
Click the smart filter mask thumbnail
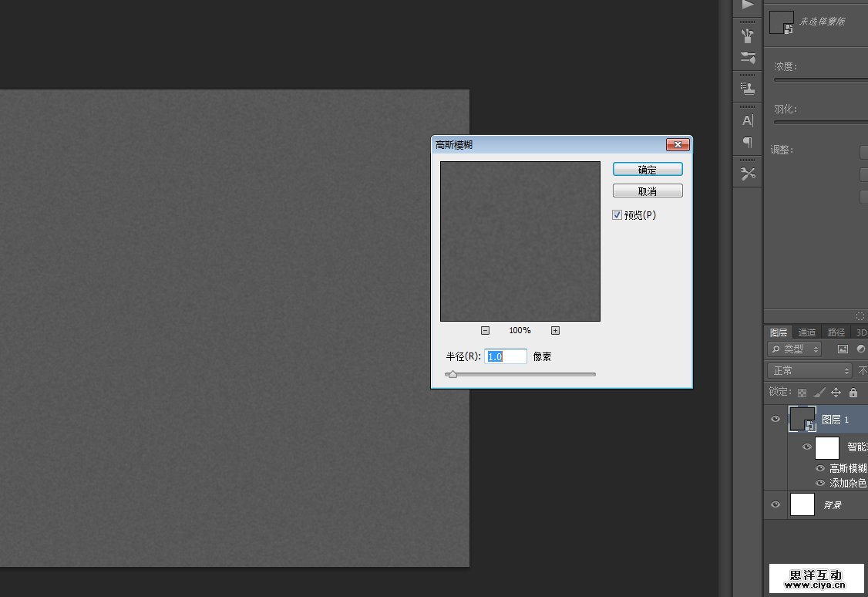pyautogui.click(x=827, y=448)
